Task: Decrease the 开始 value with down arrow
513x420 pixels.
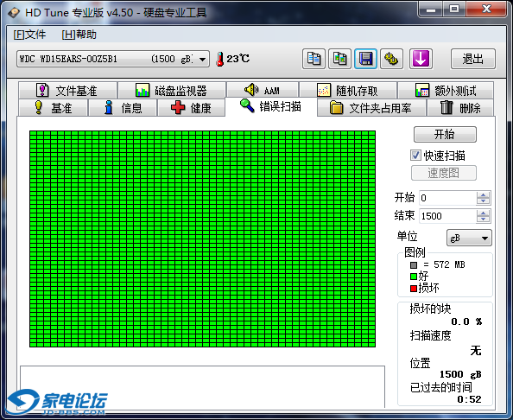Action: [483, 201]
